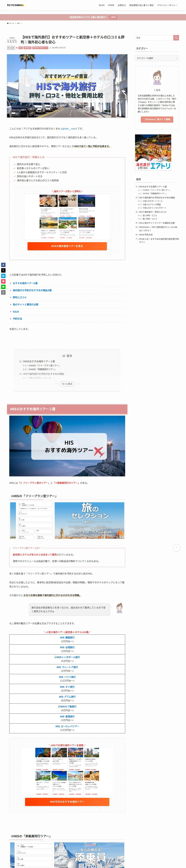The width and height of the screenshot is (186, 868).
Task: Click into the 検索 search field
Action: click(154, 38)
